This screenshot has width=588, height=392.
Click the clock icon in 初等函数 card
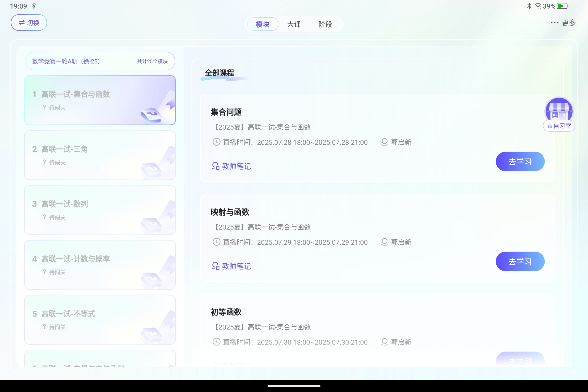[x=216, y=342]
